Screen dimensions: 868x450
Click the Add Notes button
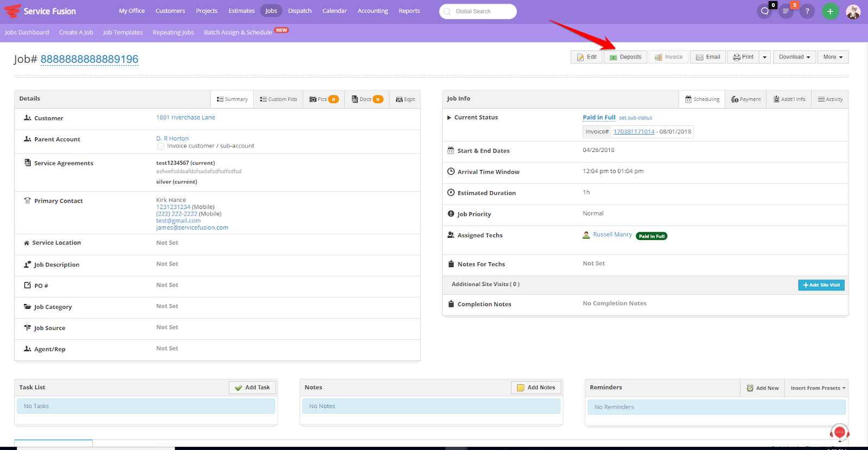pyautogui.click(x=536, y=388)
